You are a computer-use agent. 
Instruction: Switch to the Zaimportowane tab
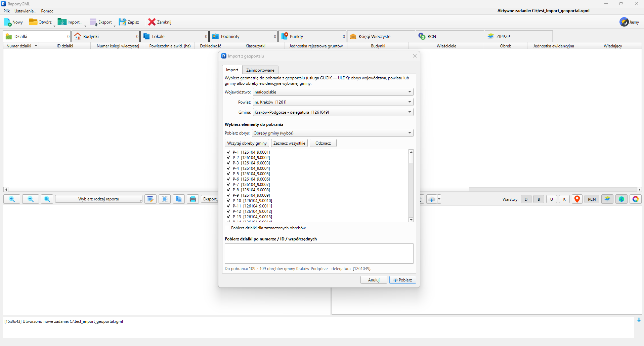(260, 70)
